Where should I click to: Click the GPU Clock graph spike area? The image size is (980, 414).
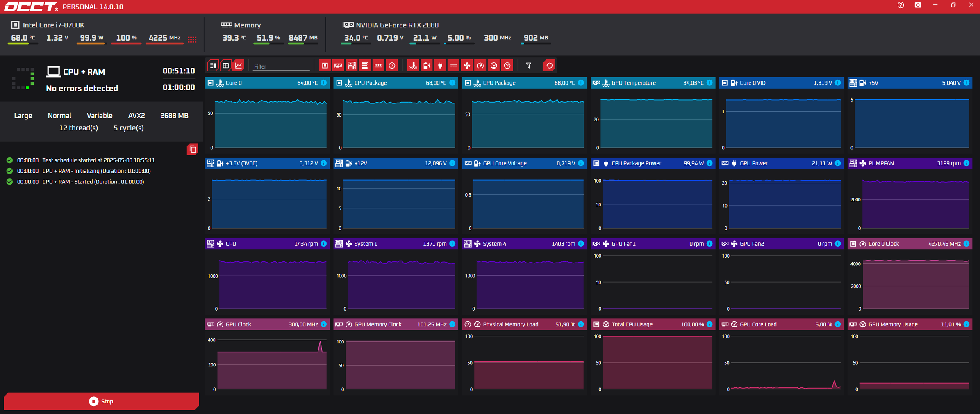tap(321, 347)
